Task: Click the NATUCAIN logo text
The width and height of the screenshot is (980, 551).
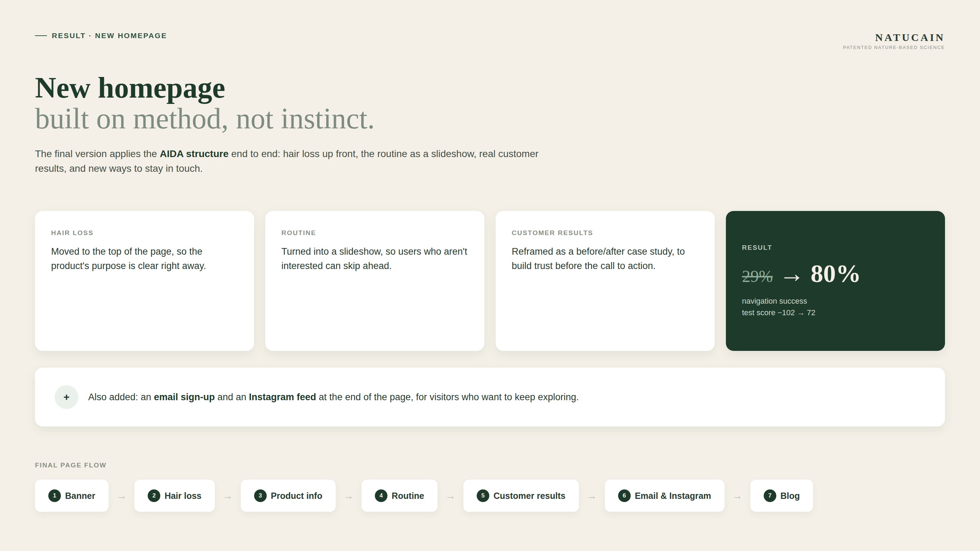Action: [910, 38]
